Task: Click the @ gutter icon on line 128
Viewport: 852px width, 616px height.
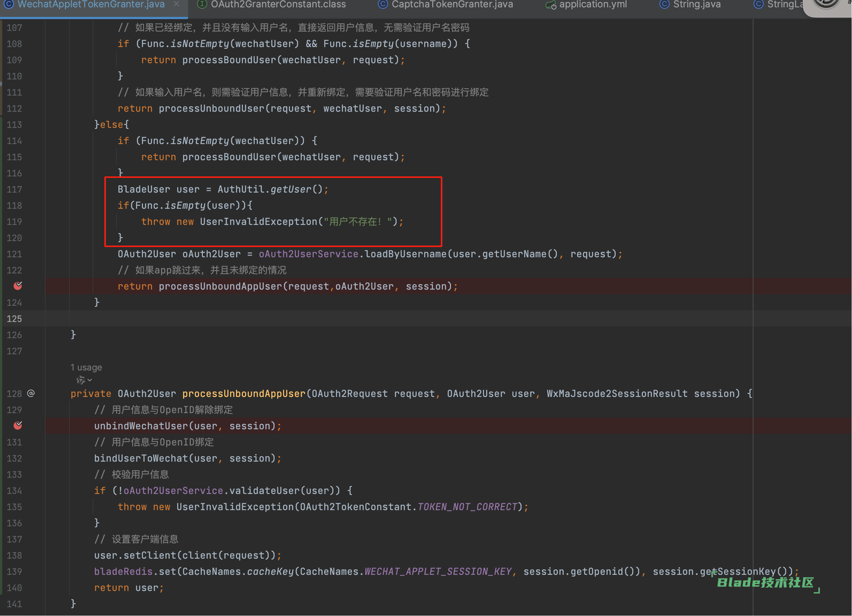Action: [x=31, y=393]
